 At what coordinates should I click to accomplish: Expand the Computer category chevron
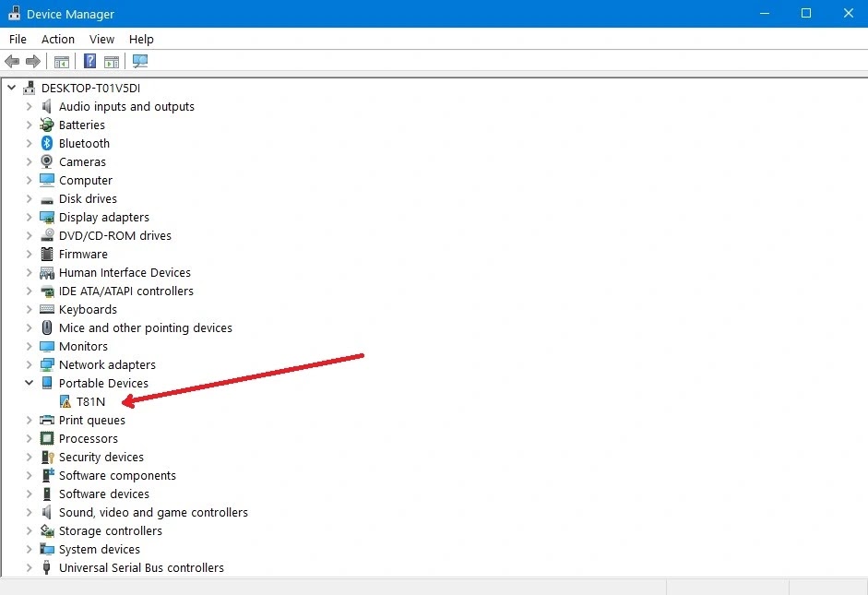coord(30,181)
